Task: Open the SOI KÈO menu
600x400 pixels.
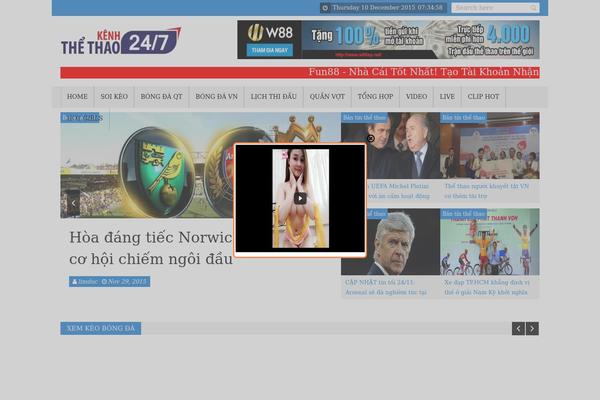Action: point(114,97)
